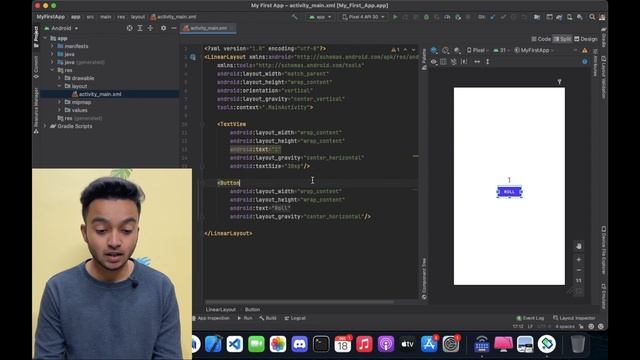Select the activity_main.xml editor tab

[x=208, y=28]
